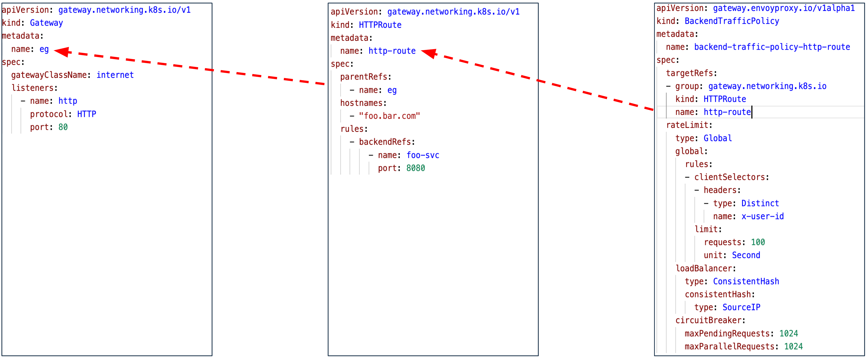Click the 'parentRefs:' key
868x358 pixels.
[366, 77]
